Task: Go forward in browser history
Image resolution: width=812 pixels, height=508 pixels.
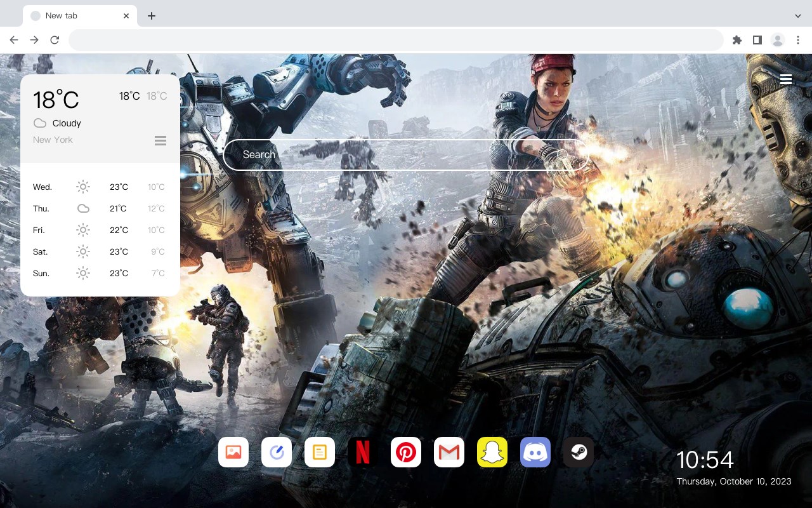Action: click(x=34, y=40)
